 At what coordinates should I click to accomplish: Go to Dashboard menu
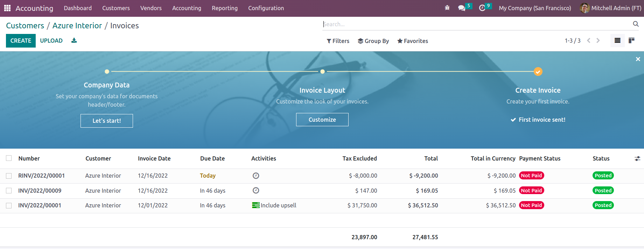[x=78, y=8]
